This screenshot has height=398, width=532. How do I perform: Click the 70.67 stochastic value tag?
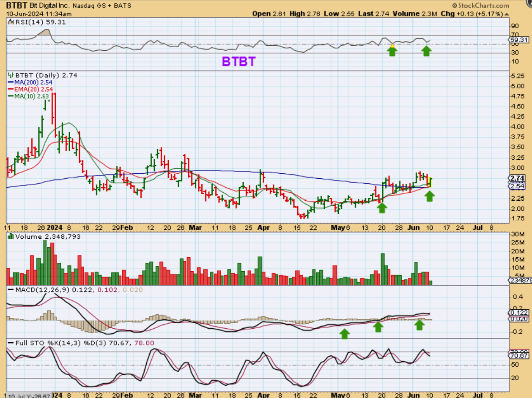pyautogui.click(x=518, y=356)
